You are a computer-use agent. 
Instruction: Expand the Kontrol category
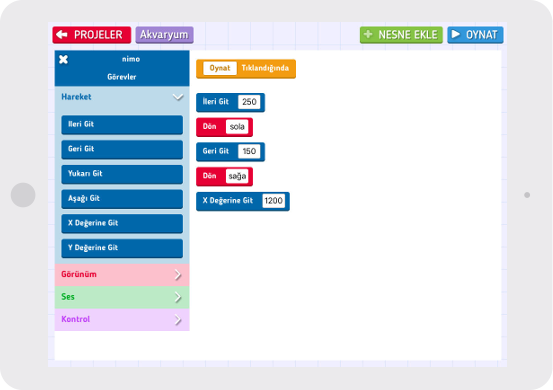(x=122, y=320)
